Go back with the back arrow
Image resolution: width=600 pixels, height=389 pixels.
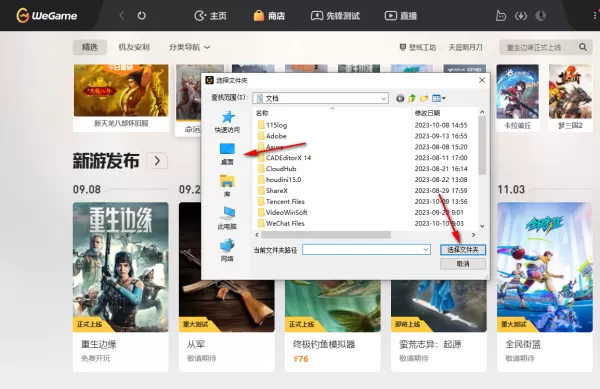(122, 16)
